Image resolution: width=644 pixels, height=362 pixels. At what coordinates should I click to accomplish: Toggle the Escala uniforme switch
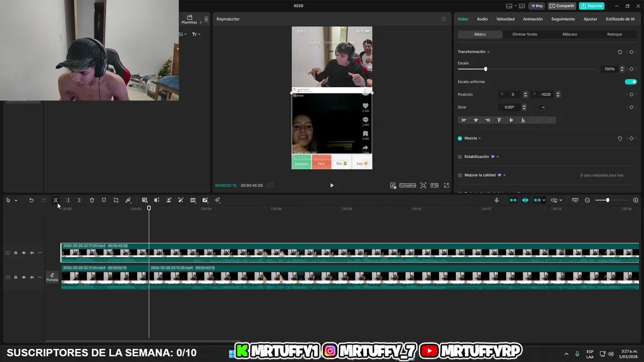(631, 82)
